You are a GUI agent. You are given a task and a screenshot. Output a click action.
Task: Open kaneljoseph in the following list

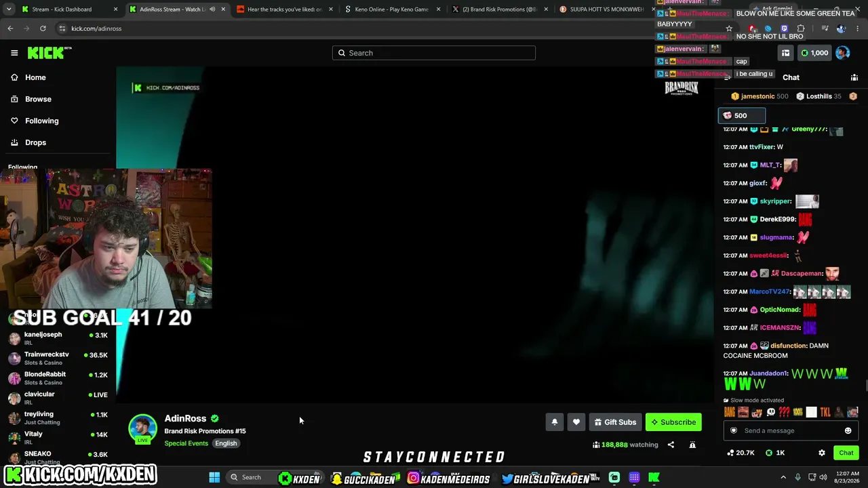pyautogui.click(x=58, y=338)
